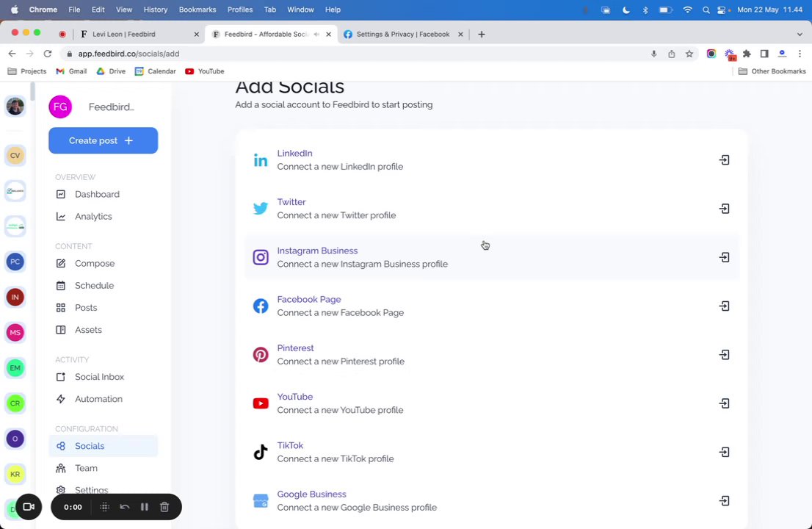Switch to CR workspace avatar
812x529 pixels.
point(15,403)
